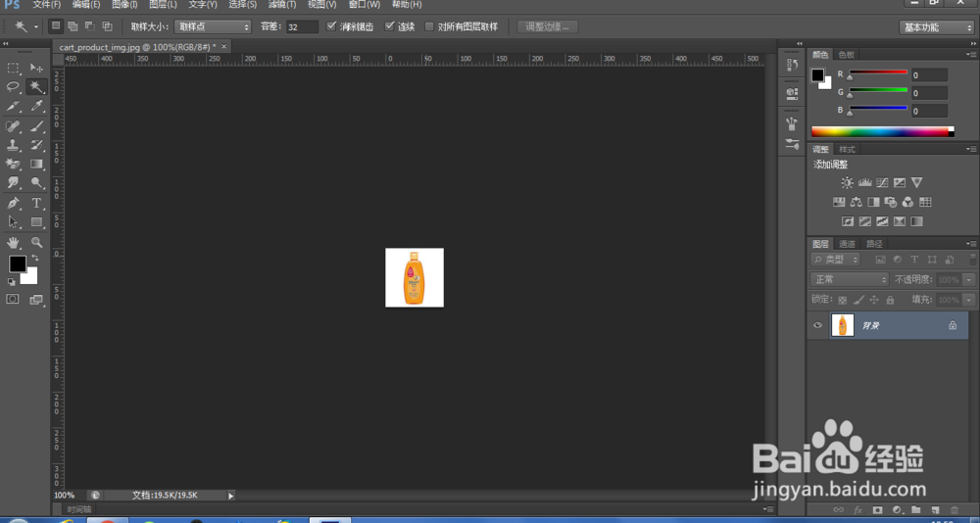Viewport: 980px width, 523px height.
Task: Choose Subtract from Selection mode
Action: click(90, 26)
